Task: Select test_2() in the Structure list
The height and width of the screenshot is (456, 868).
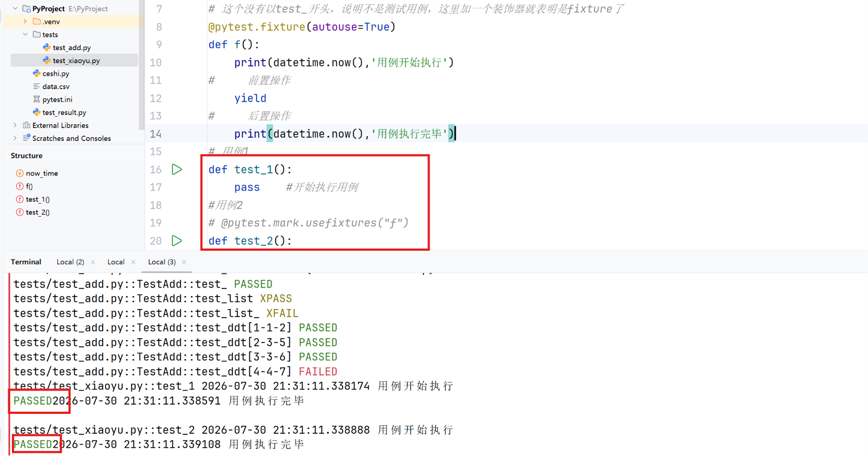Action: 38,212
